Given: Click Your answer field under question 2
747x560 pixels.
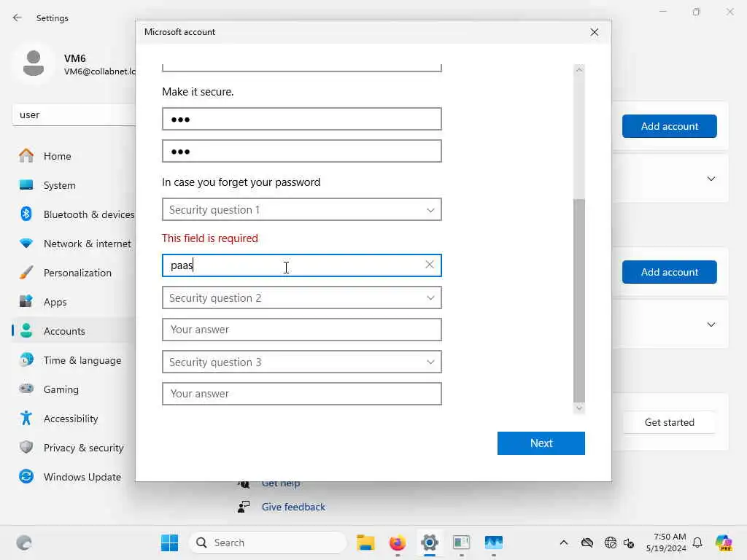Looking at the screenshot, I should [x=301, y=330].
